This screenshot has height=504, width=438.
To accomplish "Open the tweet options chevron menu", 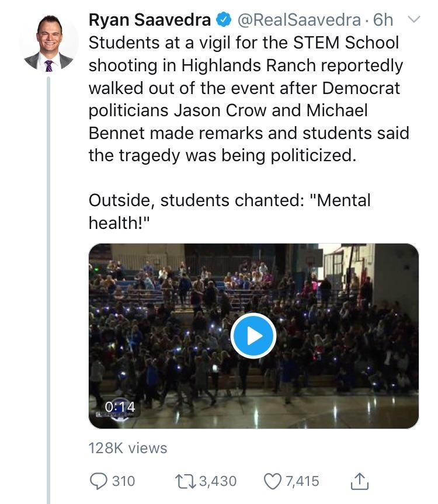I will [x=414, y=20].
